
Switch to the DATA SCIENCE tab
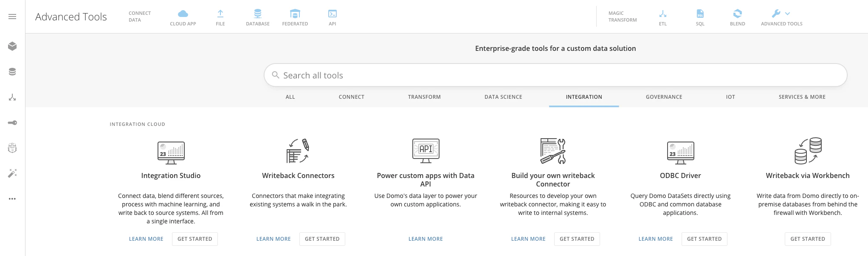(503, 97)
